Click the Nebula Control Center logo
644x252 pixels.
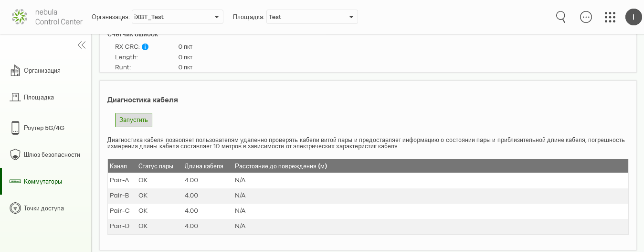(20, 17)
